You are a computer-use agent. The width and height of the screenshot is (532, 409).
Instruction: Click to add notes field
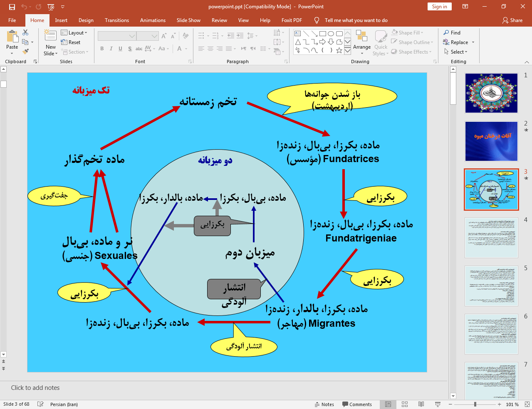point(35,388)
